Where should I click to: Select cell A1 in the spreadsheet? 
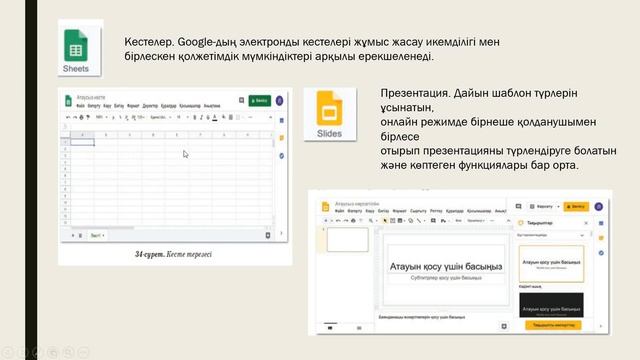click(82, 142)
